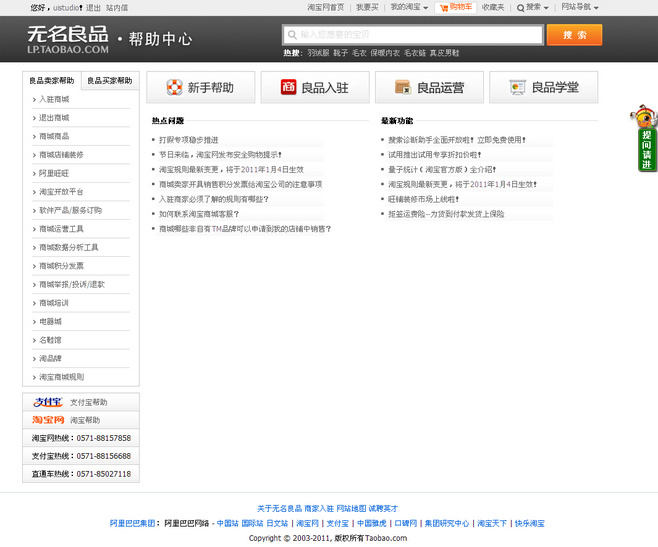Open 退出商城 in sidebar
Screen dimensions: 658x547
pos(54,118)
